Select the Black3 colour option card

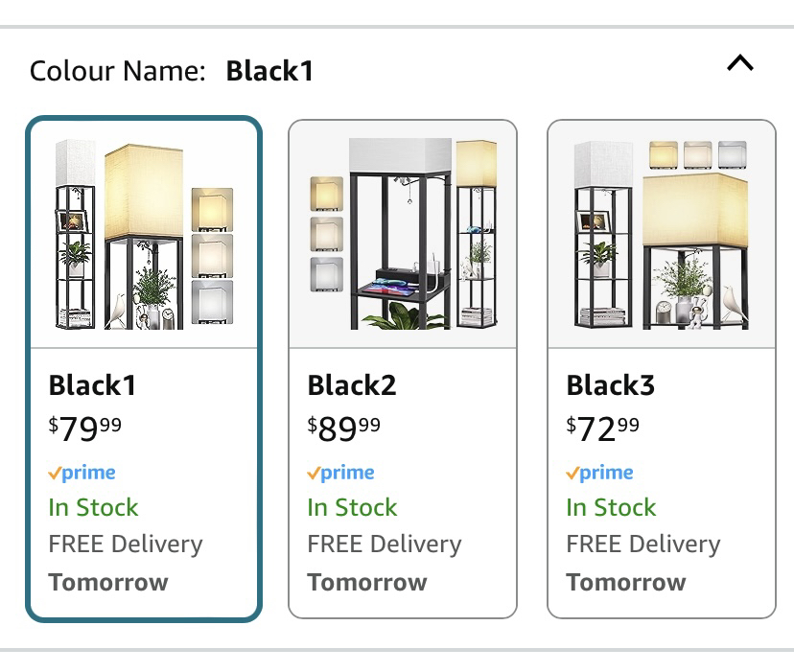[662, 369]
